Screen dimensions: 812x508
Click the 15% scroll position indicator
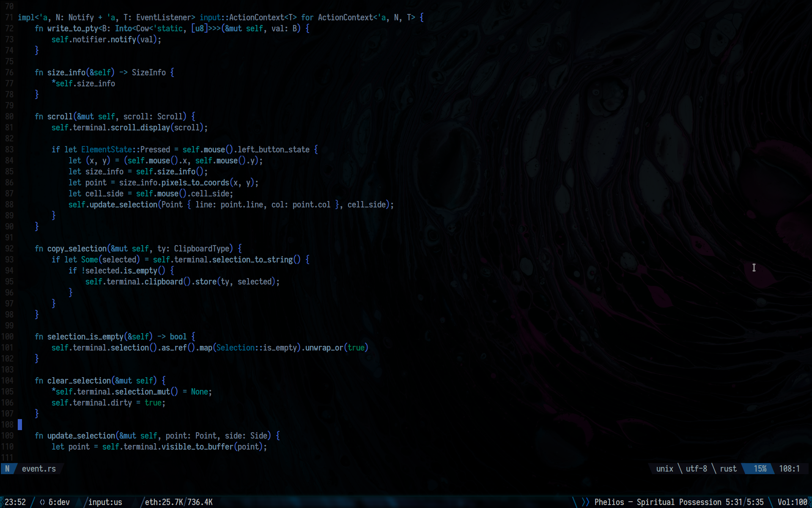760,469
